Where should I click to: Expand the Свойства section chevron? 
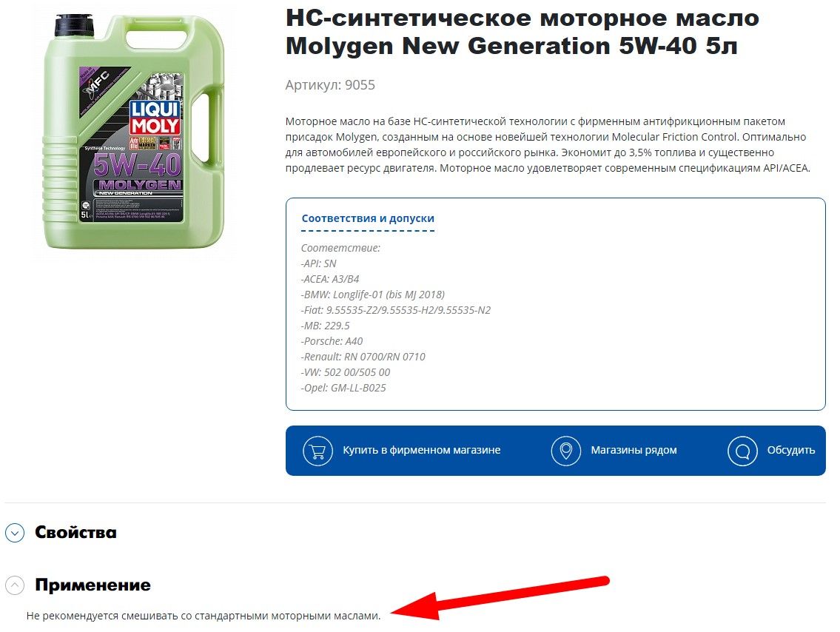click(x=15, y=532)
